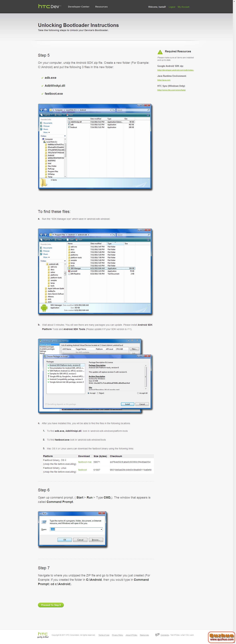Click the Music favorite link icon in the android-sdk window
The width and height of the screenshot is (236, 644).
41,254
